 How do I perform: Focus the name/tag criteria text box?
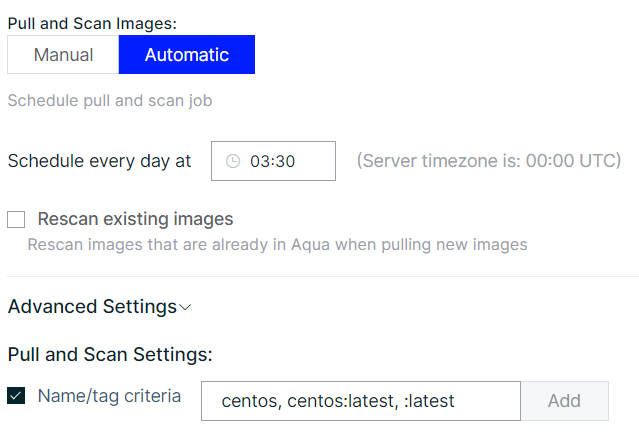click(361, 401)
